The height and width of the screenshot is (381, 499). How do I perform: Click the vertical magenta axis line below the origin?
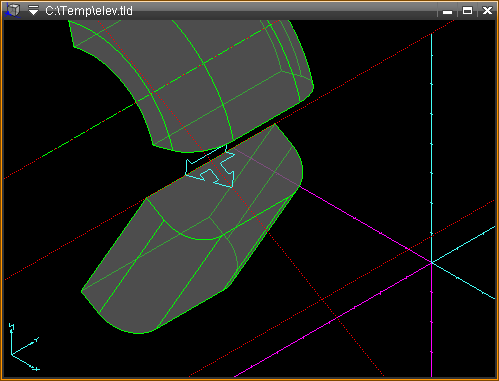coord(431,320)
